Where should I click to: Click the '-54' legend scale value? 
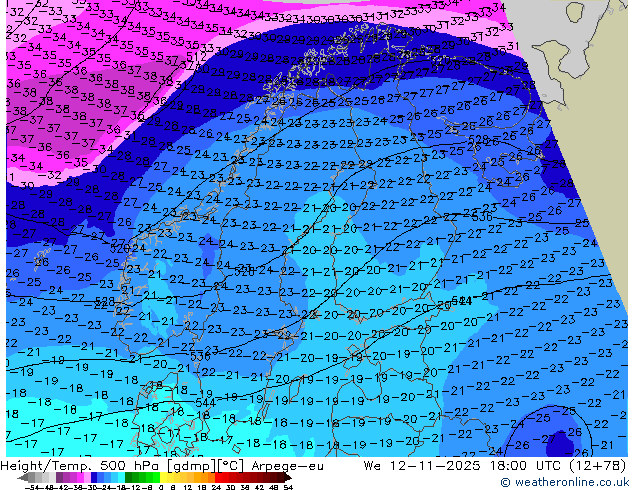click(32, 488)
